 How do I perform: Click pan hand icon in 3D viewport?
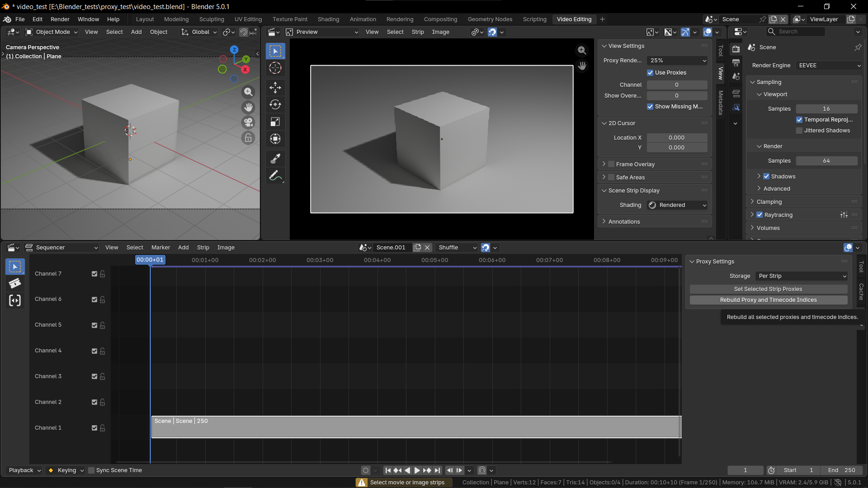[248, 108]
